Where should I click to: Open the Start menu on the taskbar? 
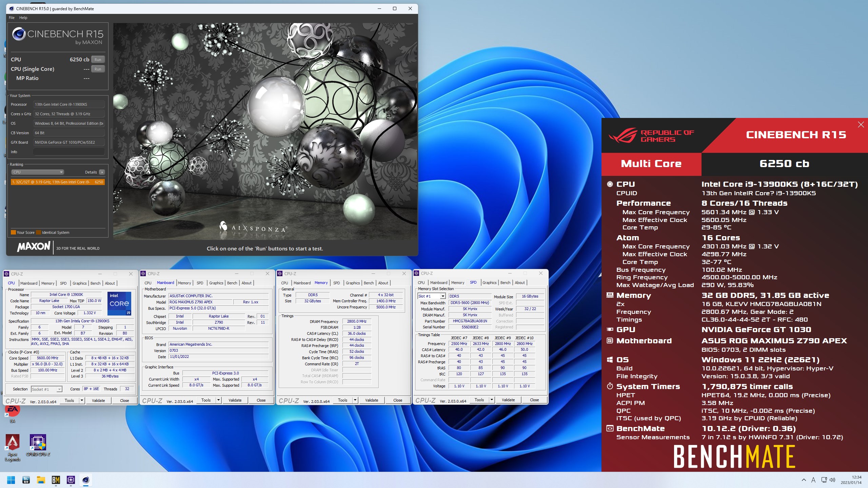pyautogui.click(x=11, y=480)
